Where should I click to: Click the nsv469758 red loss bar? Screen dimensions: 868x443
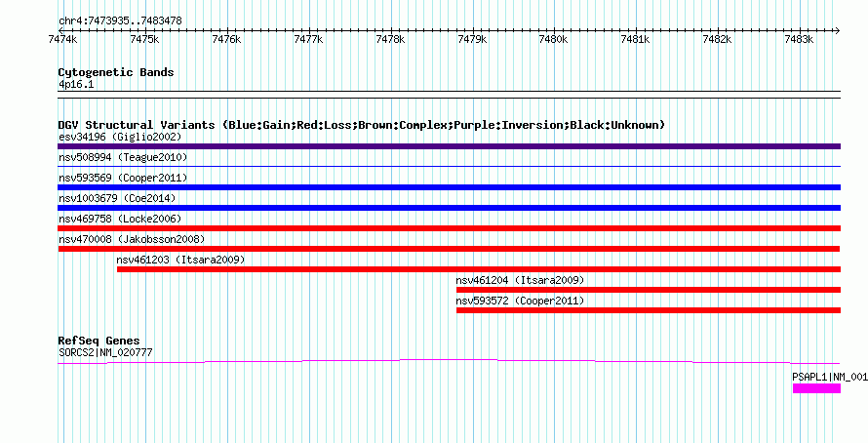(x=449, y=228)
